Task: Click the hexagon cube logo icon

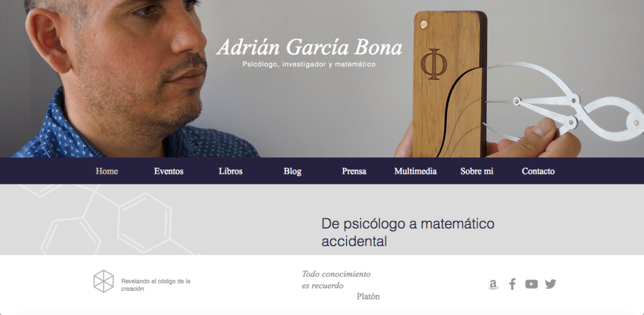Action: 103,282
